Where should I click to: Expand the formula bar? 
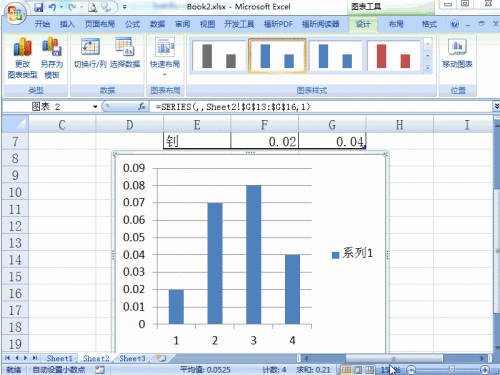pos(496,106)
